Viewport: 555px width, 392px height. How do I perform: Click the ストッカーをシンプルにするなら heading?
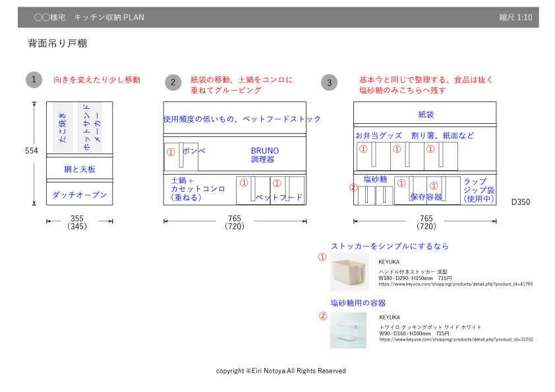390,246
